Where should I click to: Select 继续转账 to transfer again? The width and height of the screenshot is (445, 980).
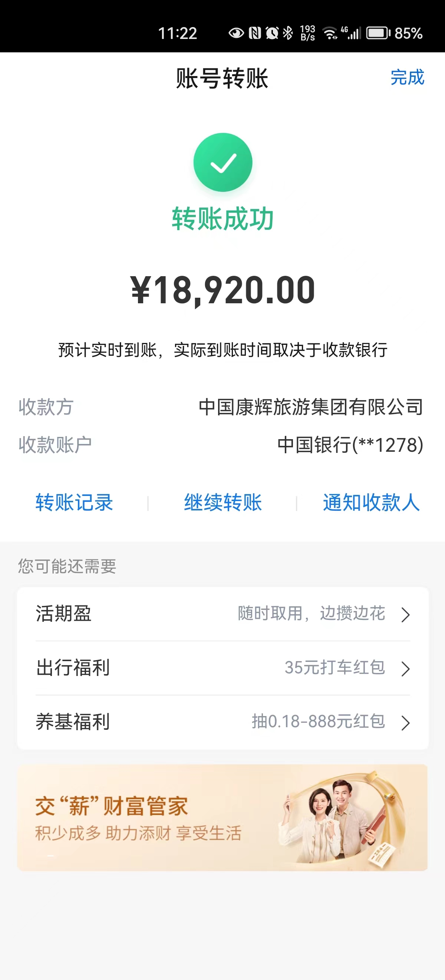(223, 503)
